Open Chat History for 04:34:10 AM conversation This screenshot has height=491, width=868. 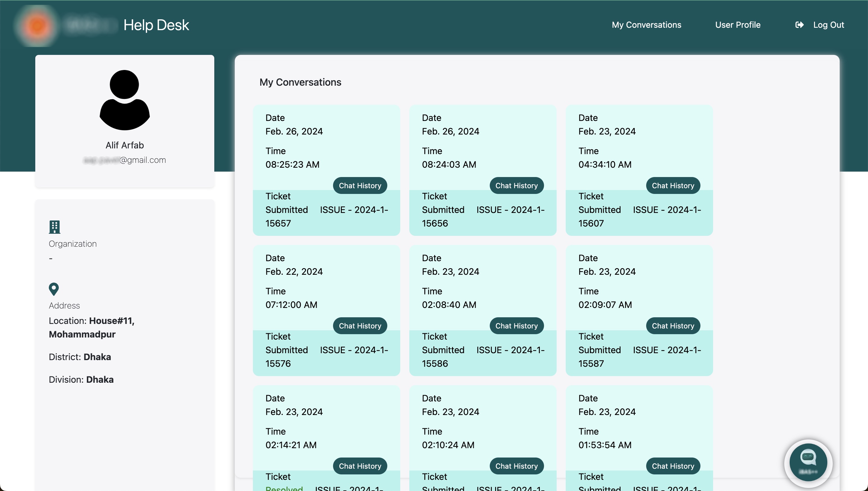pyautogui.click(x=673, y=185)
